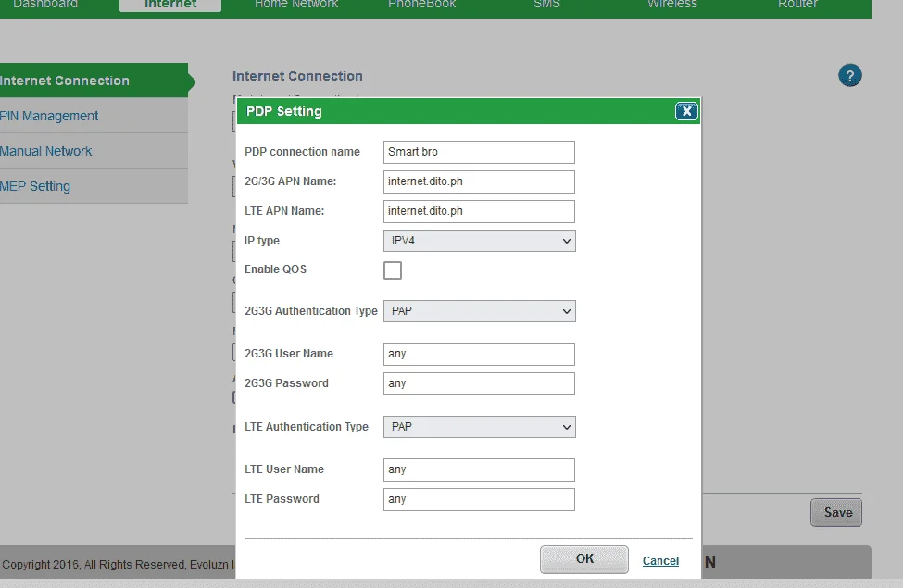This screenshot has width=903, height=588.
Task: Click the Cancel link
Action: point(660,561)
